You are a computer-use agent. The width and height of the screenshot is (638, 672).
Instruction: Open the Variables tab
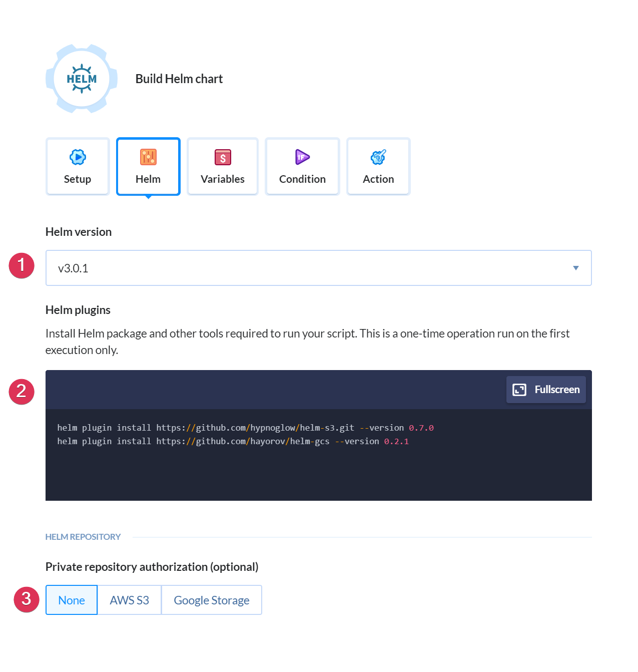223,166
